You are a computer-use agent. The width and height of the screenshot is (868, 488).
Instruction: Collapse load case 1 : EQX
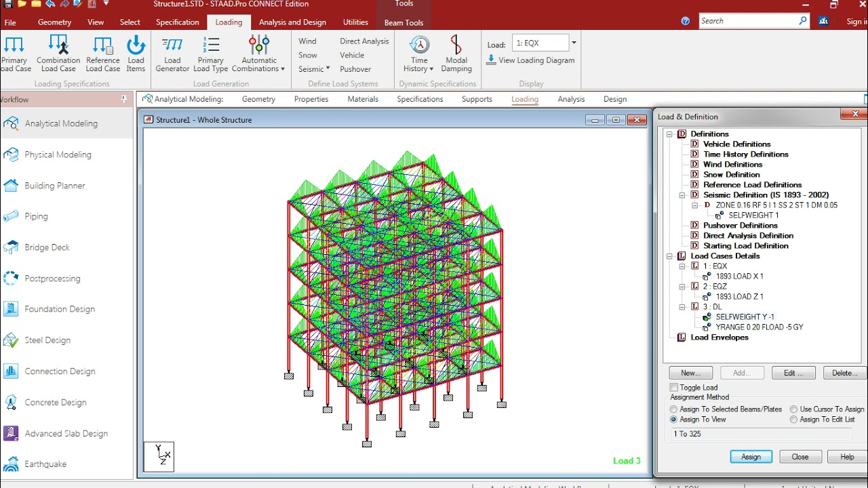[684, 266]
